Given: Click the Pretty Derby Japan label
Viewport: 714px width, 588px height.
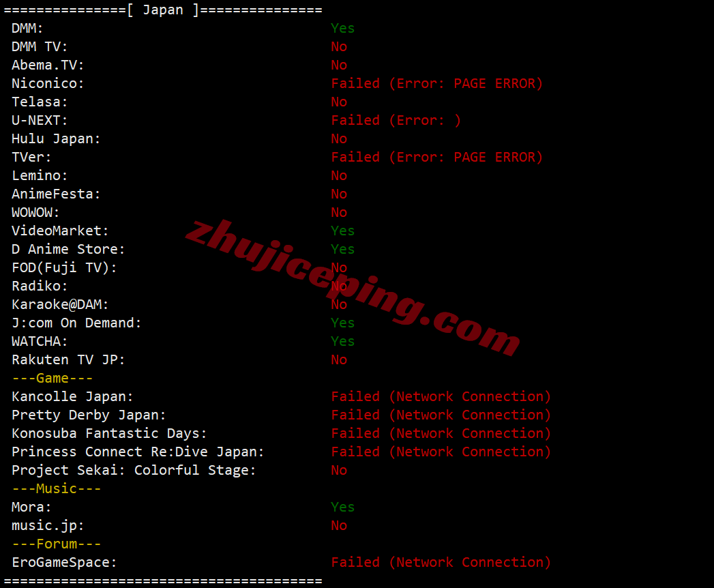Looking at the screenshot, I should click(89, 415).
